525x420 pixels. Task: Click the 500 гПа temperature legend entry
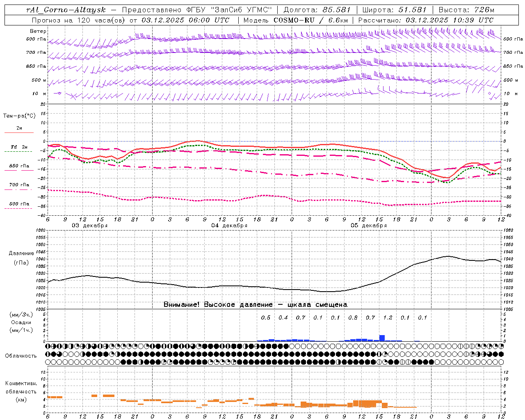coord(19,204)
